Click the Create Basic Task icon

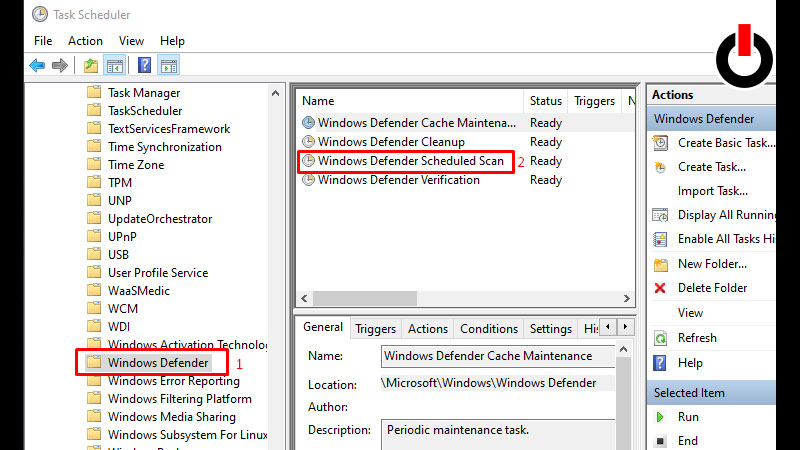point(660,143)
